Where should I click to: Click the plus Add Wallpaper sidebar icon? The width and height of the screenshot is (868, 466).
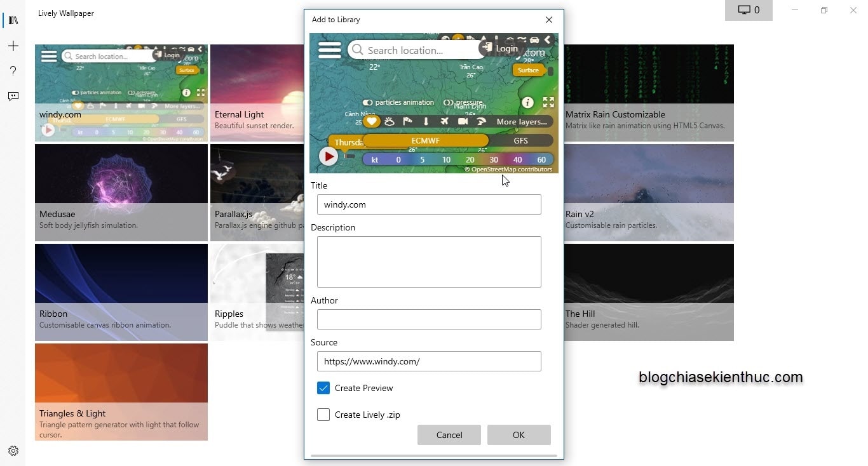pos(13,46)
